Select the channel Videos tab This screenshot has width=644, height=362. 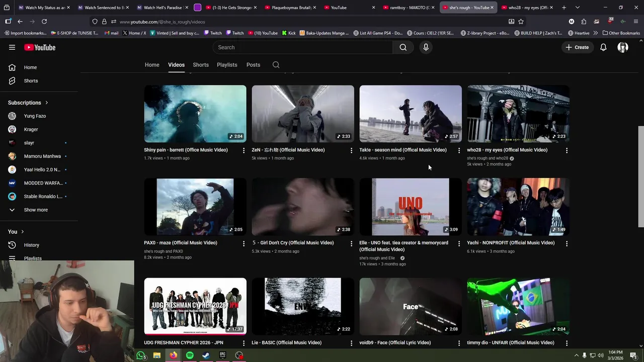(176, 65)
